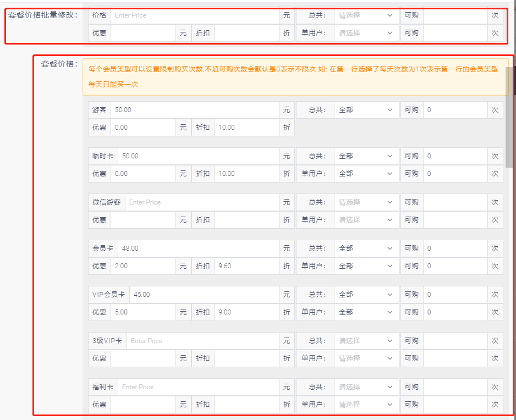Click 3级VIP卡 单用户 可购 count field
The image size is (516, 420).
(x=455, y=358)
